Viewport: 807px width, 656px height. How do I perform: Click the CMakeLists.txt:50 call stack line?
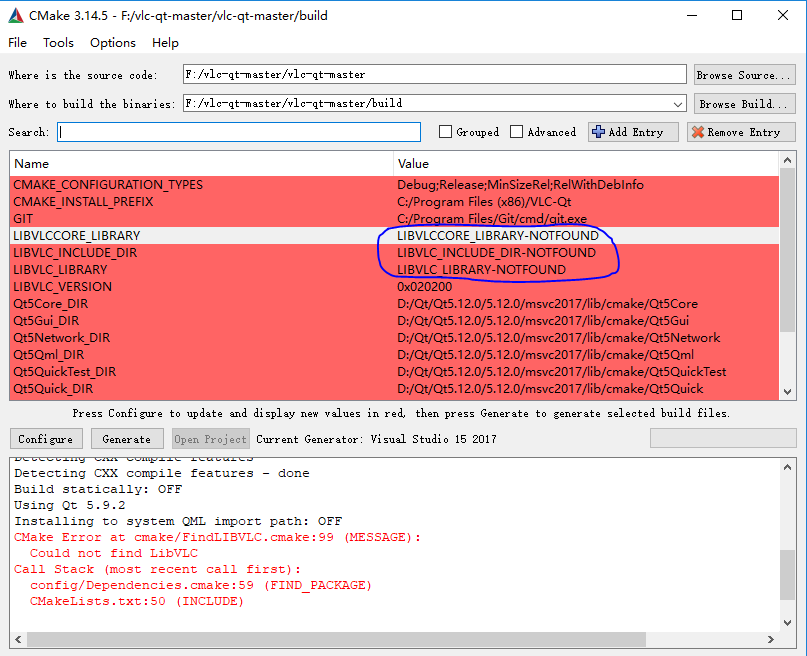click(136, 601)
